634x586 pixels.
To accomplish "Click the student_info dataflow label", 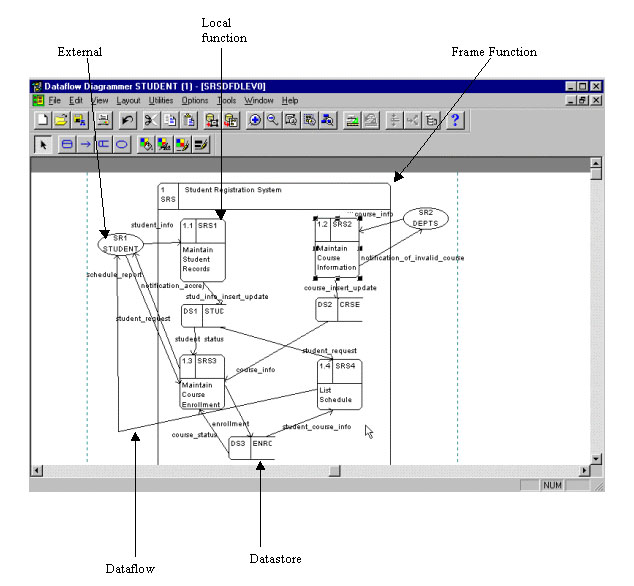I will [x=152, y=225].
